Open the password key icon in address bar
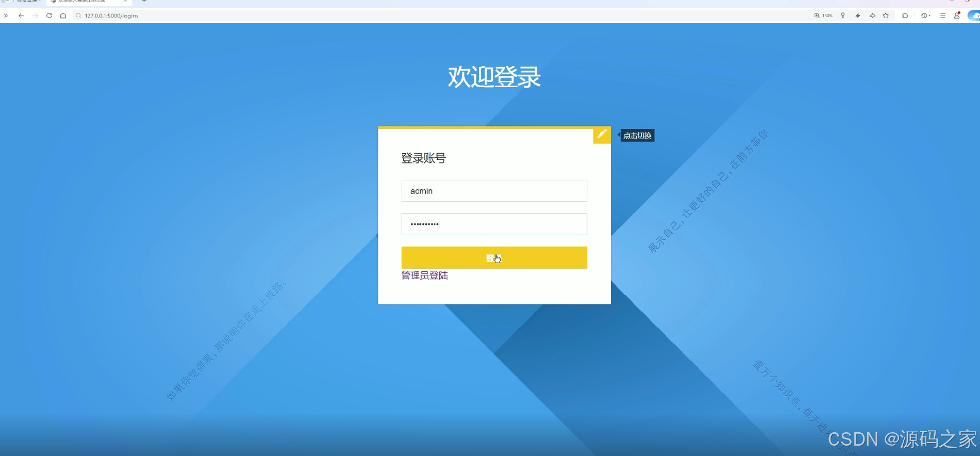 843,15
